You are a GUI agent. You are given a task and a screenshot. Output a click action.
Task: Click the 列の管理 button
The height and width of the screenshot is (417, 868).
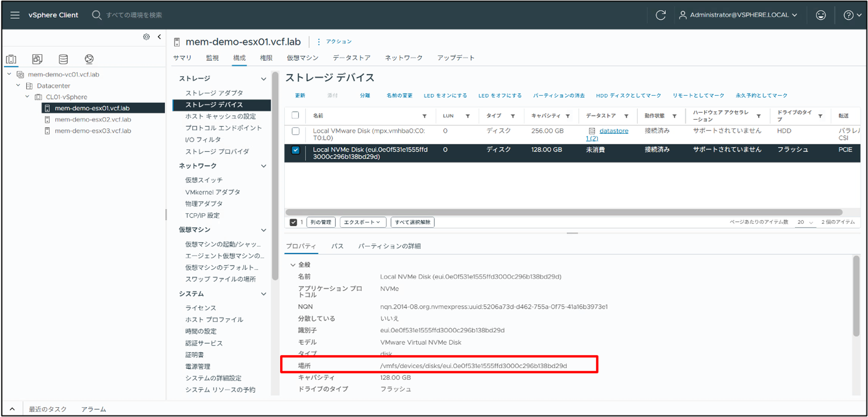(x=321, y=222)
